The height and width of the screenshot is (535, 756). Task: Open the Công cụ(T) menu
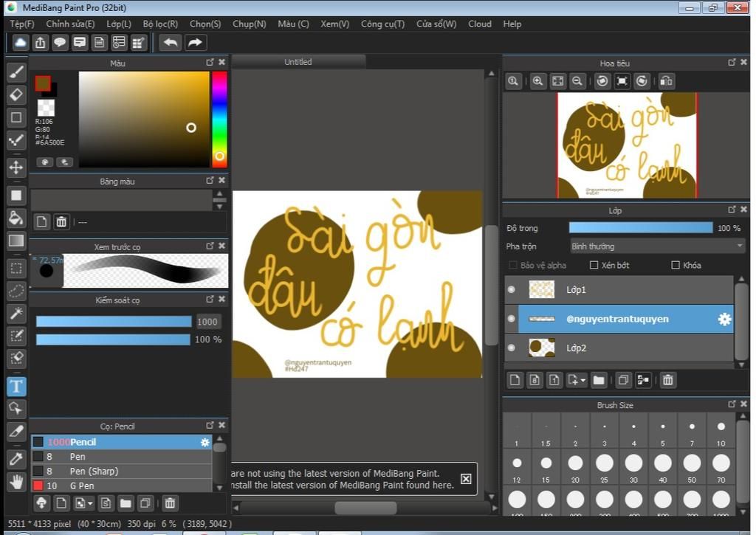383,24
